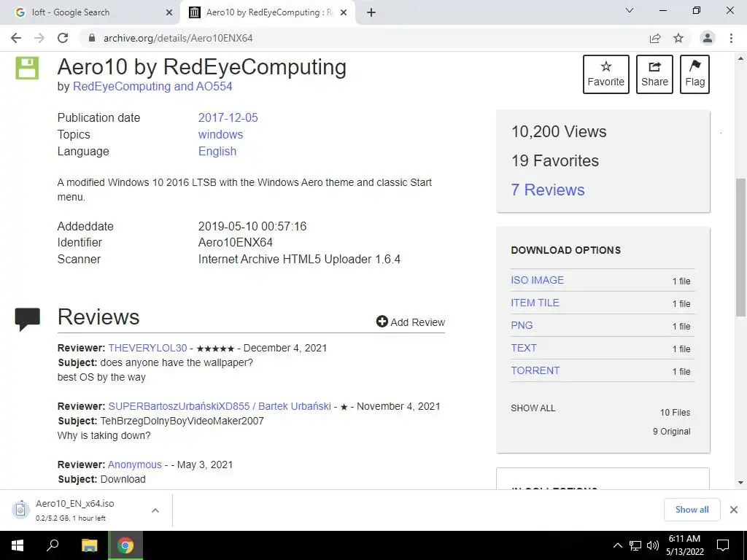Click the Anonymous reviewer link
The height and width of the screenshot is (560, 747).
[x=135, y=464]
